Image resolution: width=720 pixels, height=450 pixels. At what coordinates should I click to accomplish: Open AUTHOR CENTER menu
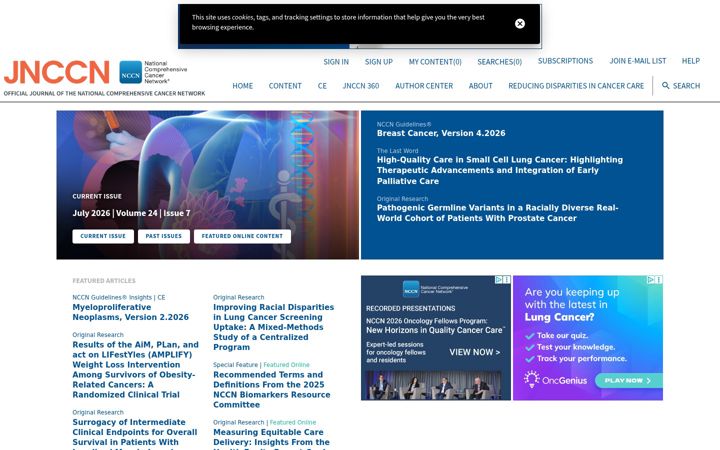pyautogui.click(x=424, y=85)
